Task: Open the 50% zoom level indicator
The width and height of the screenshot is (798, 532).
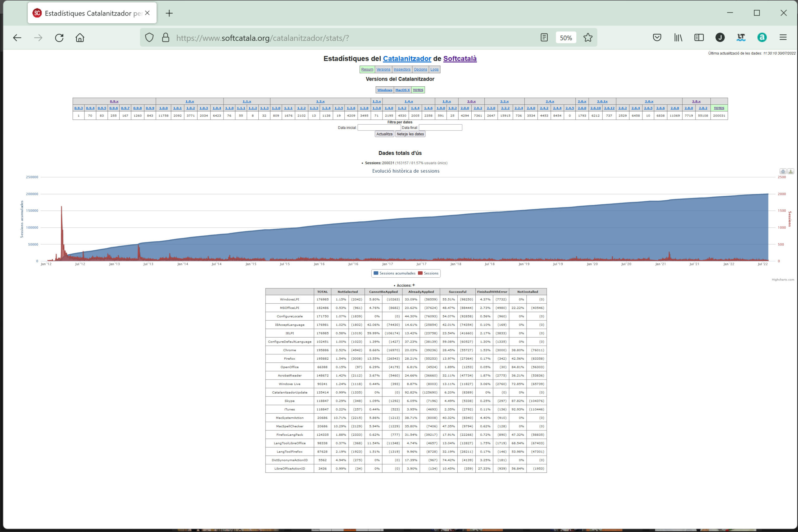Action: click(565, 38)
